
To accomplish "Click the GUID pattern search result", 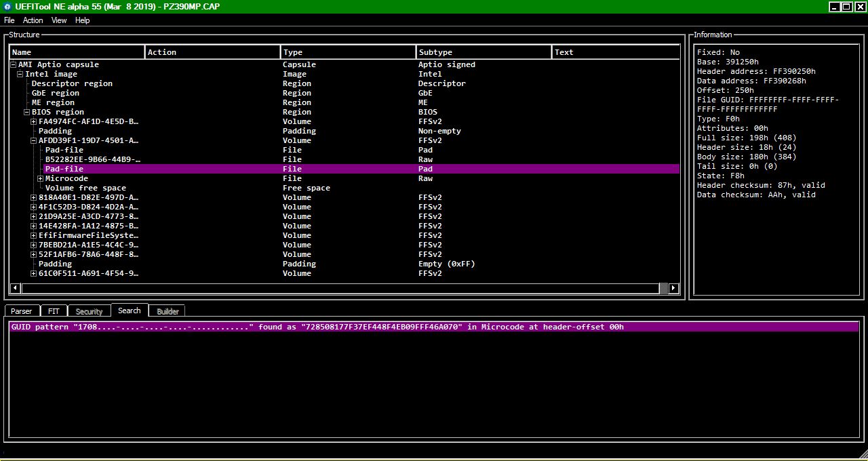I will [434, 327].
